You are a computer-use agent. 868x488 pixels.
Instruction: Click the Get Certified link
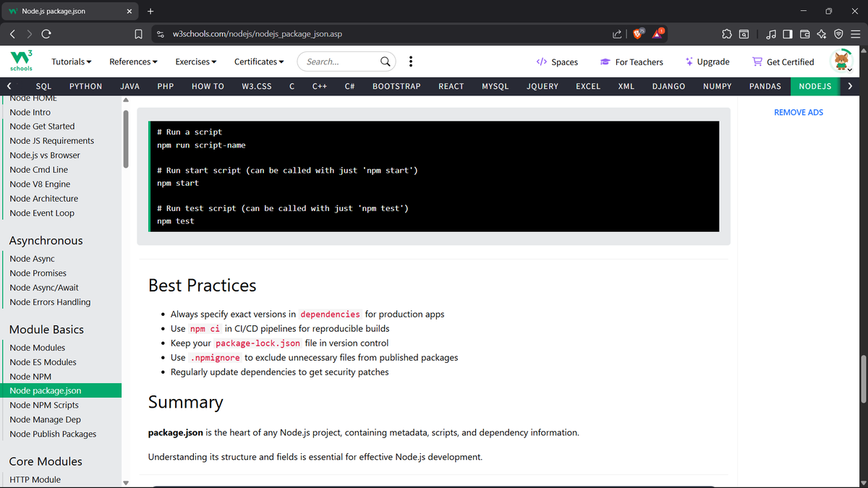(x=783, y=61)
